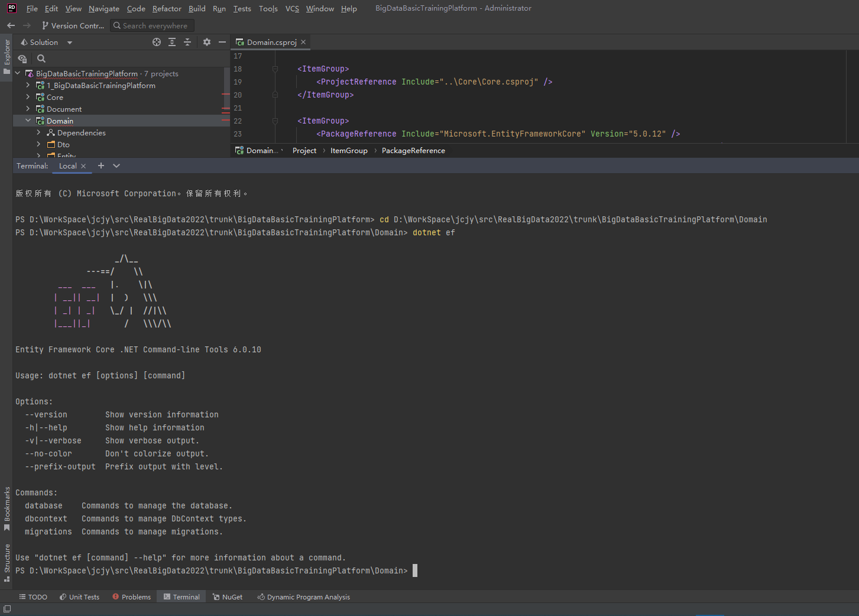Screen dimensions: 859x616
Task: Expand the Dependencies node
Action: [38, 132]
